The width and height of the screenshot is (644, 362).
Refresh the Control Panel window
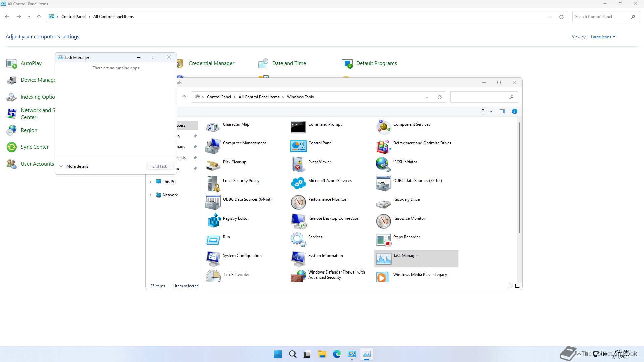coord(561,17)
